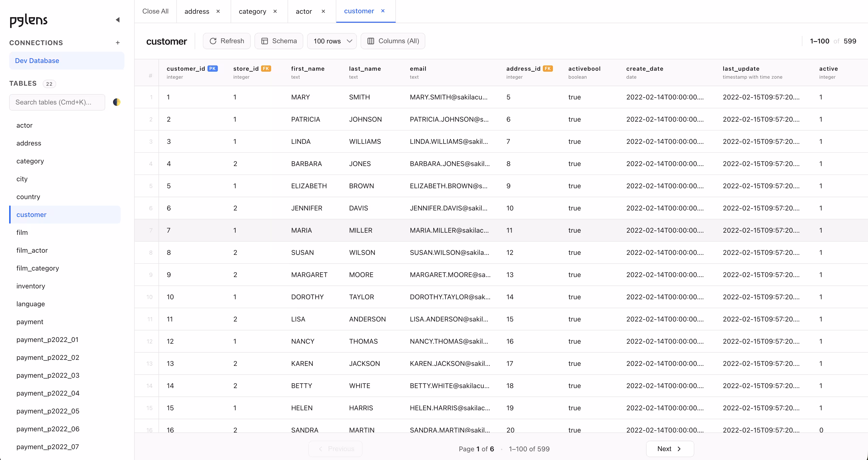Open the Columns (All) selector

pos(393,41)
